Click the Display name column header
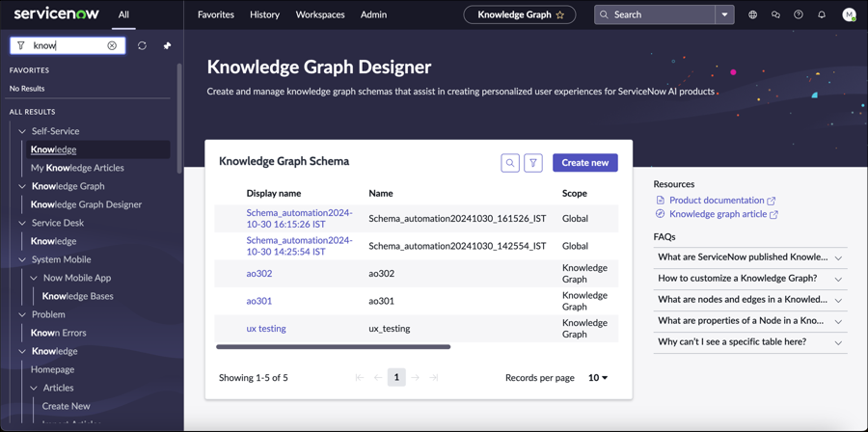Viewport: 868px width, 432px height. click(x=274, y=194)
